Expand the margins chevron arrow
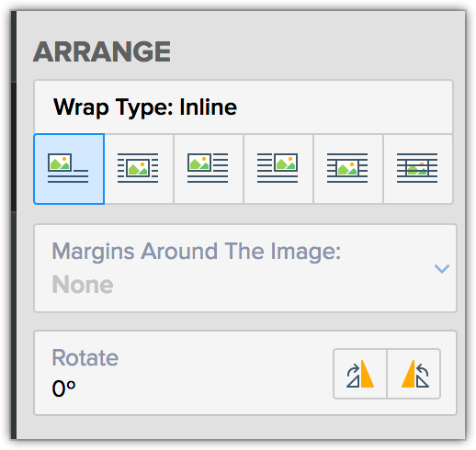 click(x=442, y=268)
